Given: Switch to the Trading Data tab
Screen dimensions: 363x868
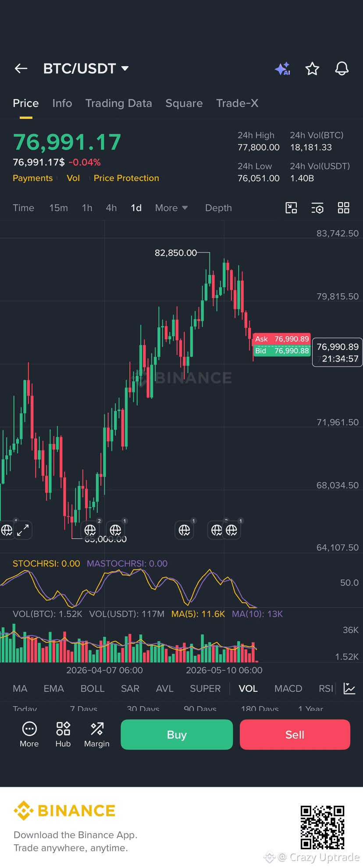Looking at the screenshot, I should 119,103.
